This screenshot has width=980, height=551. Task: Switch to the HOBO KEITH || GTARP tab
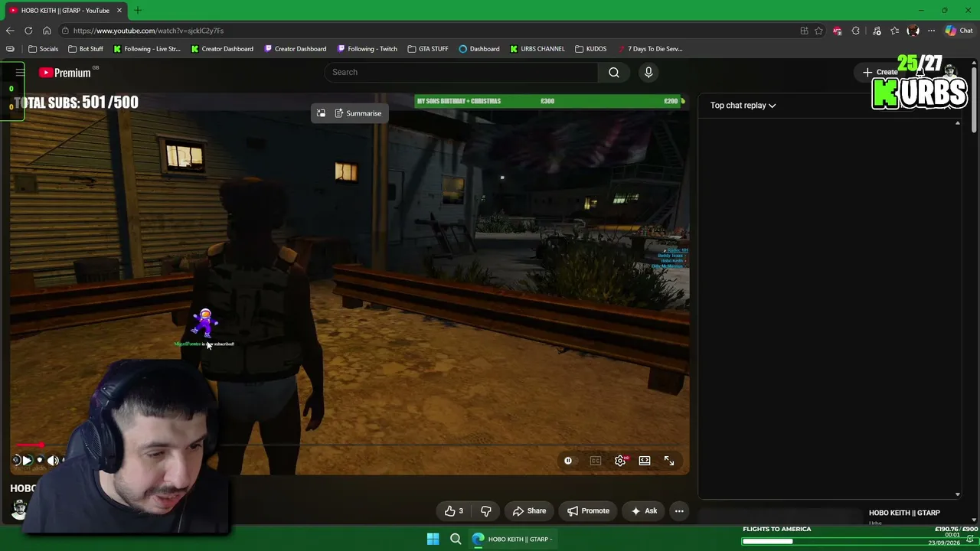65,10
